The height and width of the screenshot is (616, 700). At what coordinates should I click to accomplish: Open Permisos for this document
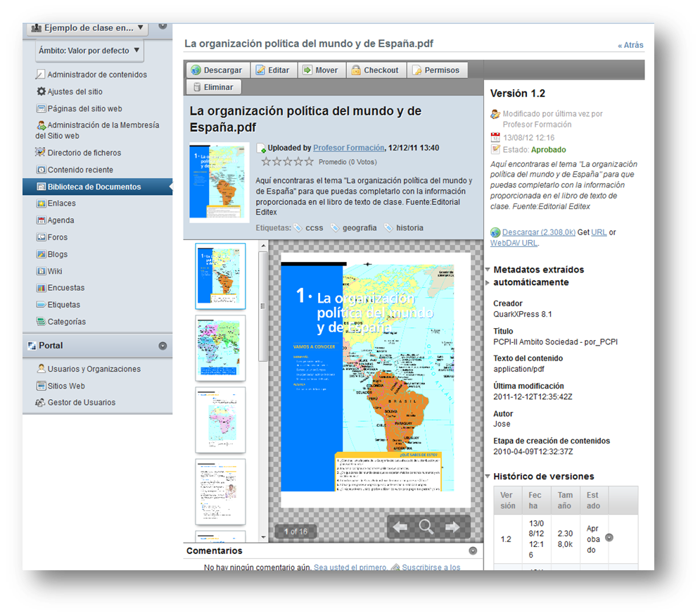pos(435,70)
